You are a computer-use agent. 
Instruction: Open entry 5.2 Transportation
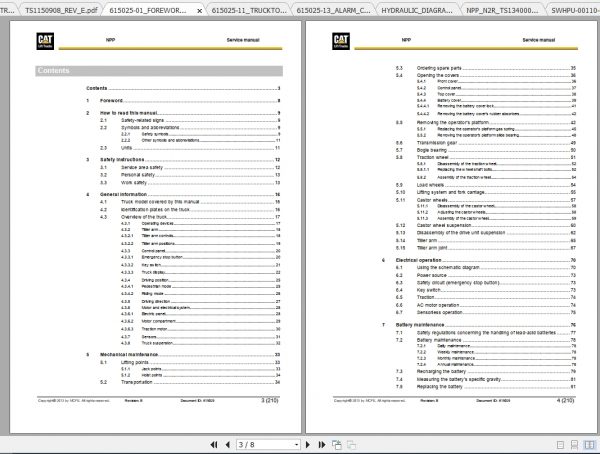[x=190, y=382]
